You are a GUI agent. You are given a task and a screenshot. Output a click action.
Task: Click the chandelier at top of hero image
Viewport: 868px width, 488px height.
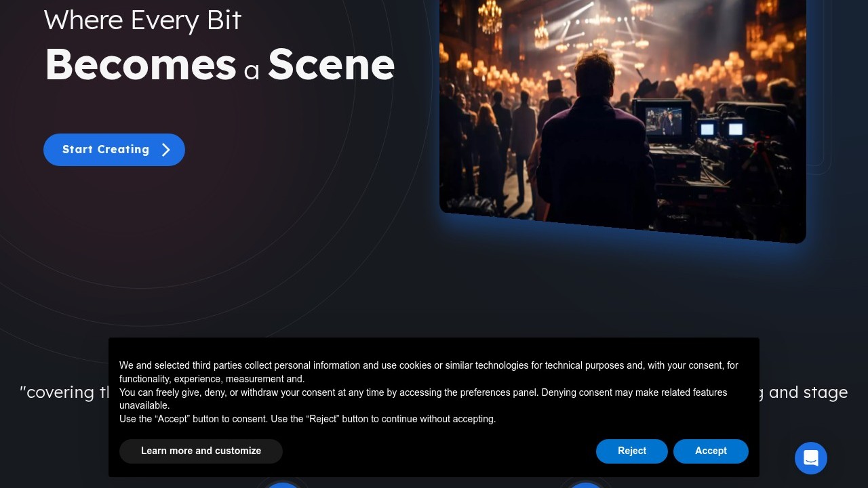pos(490,16)
